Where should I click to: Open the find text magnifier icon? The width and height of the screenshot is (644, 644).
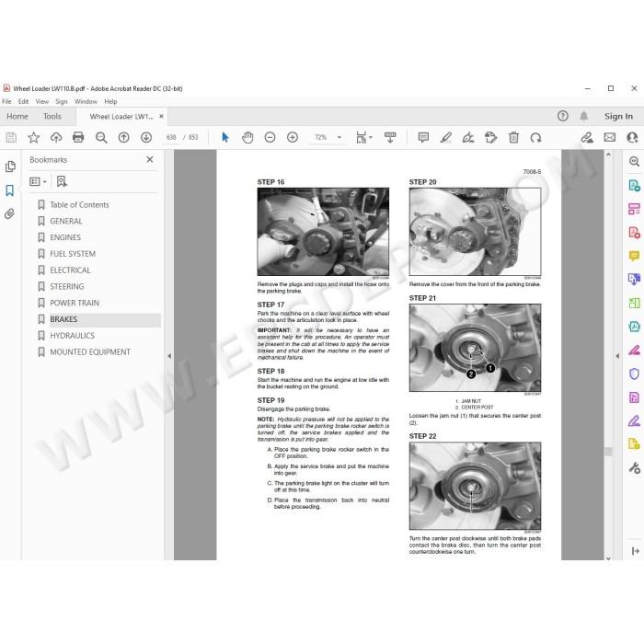[x=101, y=138]
